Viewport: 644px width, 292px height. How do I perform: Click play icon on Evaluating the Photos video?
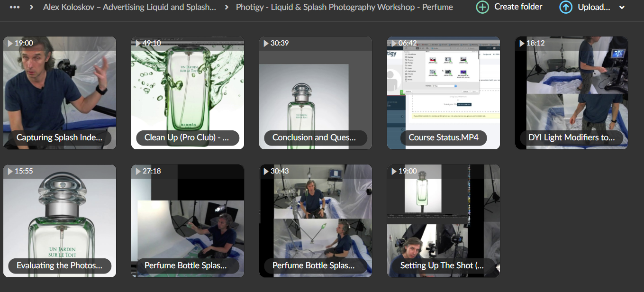(x=10, y=171)
